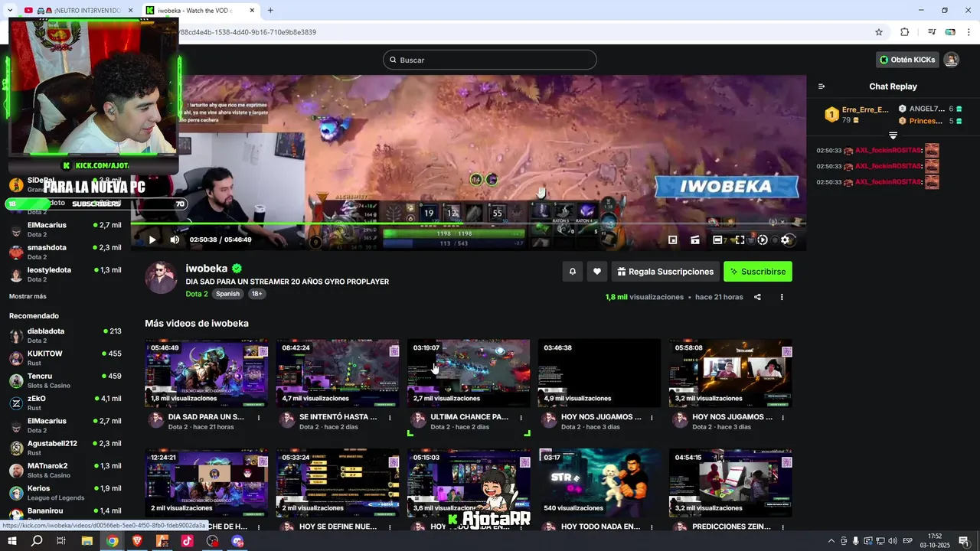Open video player settings gear
Viewport: 980px width, 551px height.
(785, 240)
